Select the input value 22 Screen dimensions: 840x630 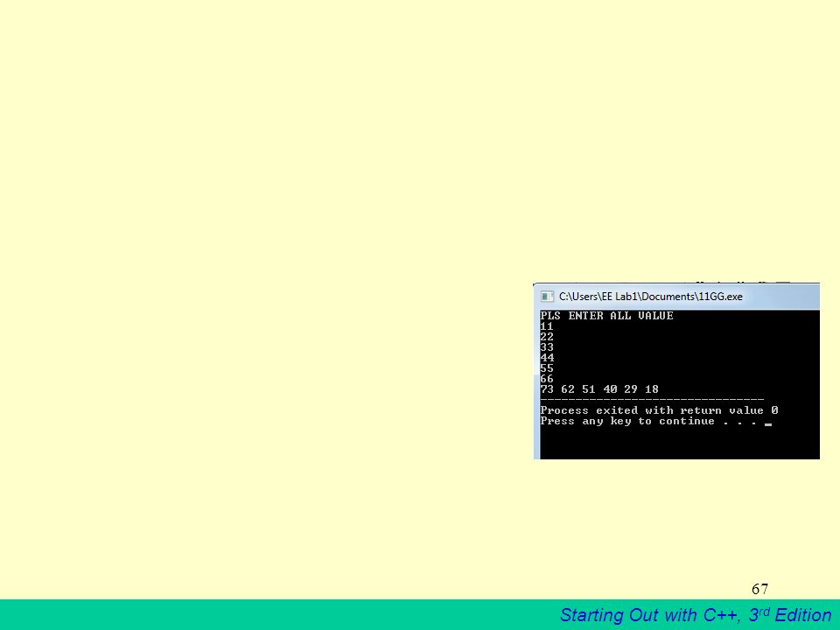546,337
